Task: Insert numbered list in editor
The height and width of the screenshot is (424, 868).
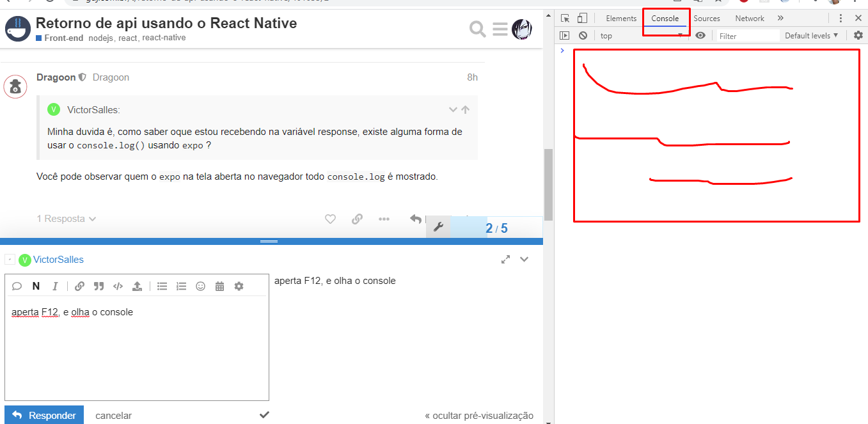Action: [x=182, y=286]
